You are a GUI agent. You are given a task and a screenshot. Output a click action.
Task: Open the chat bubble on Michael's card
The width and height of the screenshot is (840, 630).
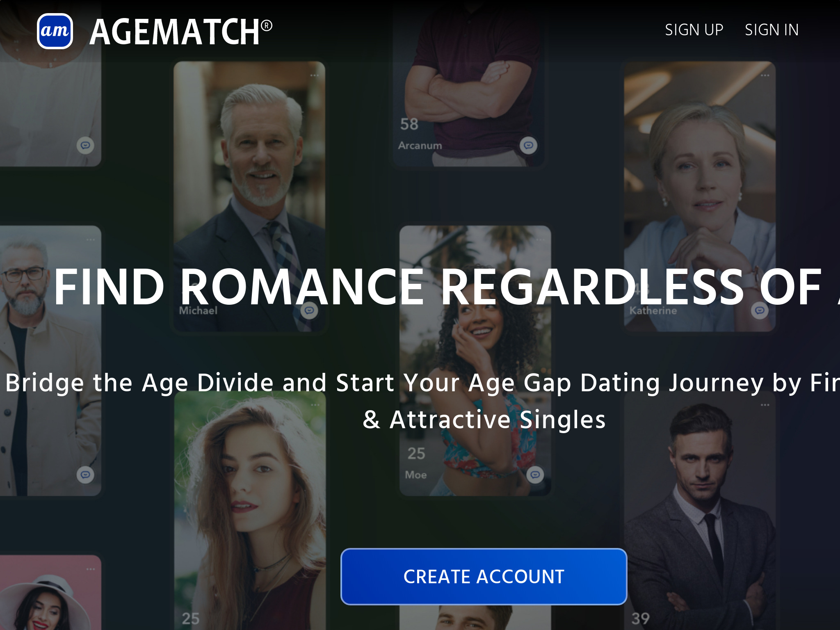tap(309, 310)
